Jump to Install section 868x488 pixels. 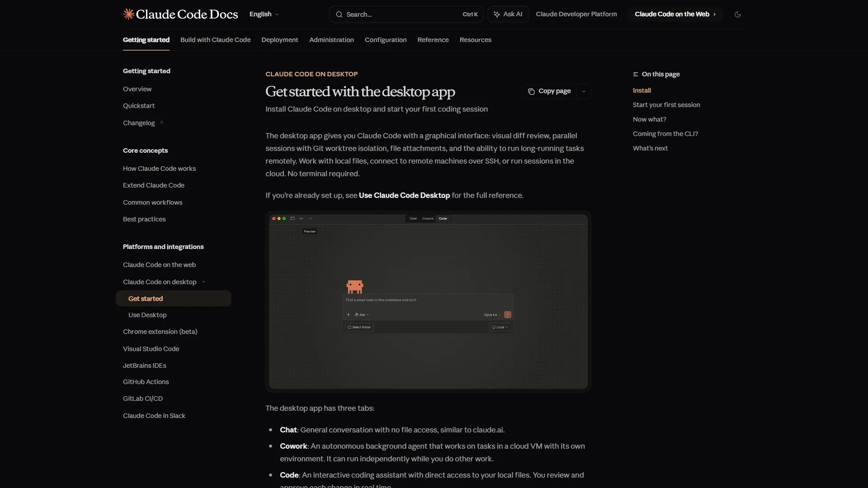pos(642,90)
